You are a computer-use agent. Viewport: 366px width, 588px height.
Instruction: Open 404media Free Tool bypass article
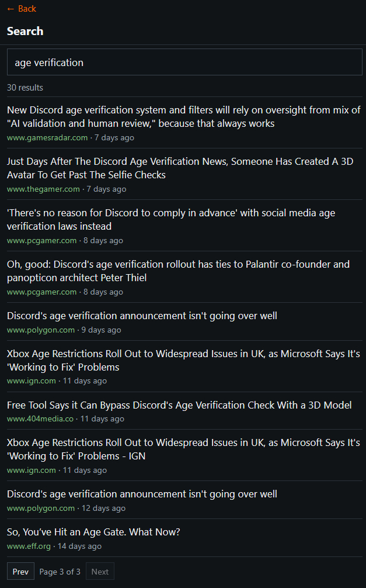[x=179, y=406]
